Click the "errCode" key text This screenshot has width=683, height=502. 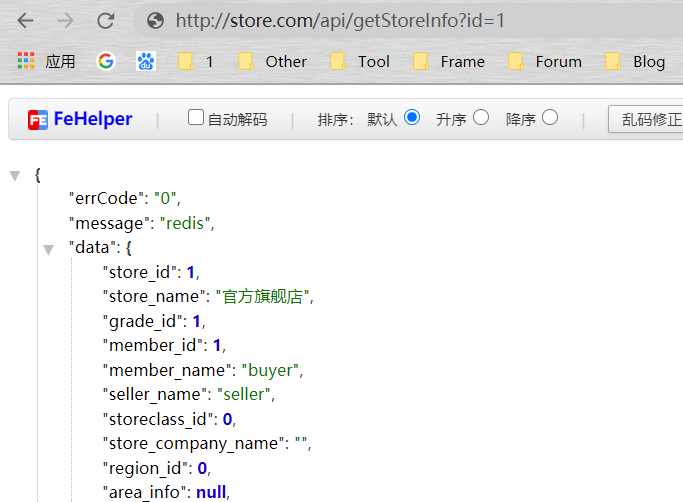click(104, 198)
